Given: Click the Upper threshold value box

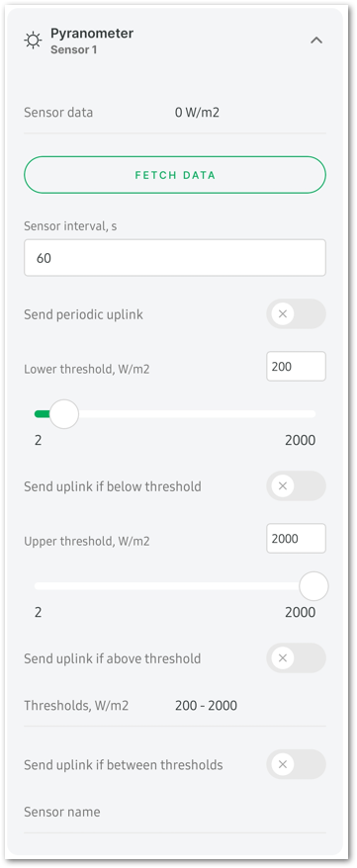Looking at the screenshot, I should click(x=296, y=539).
